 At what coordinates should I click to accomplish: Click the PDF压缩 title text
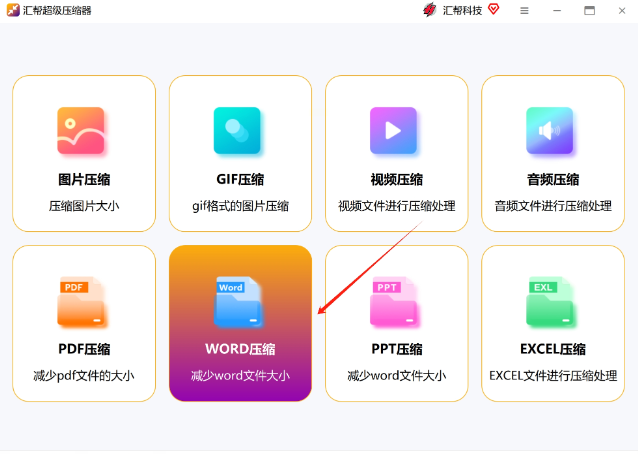click(x=84, y=349)
